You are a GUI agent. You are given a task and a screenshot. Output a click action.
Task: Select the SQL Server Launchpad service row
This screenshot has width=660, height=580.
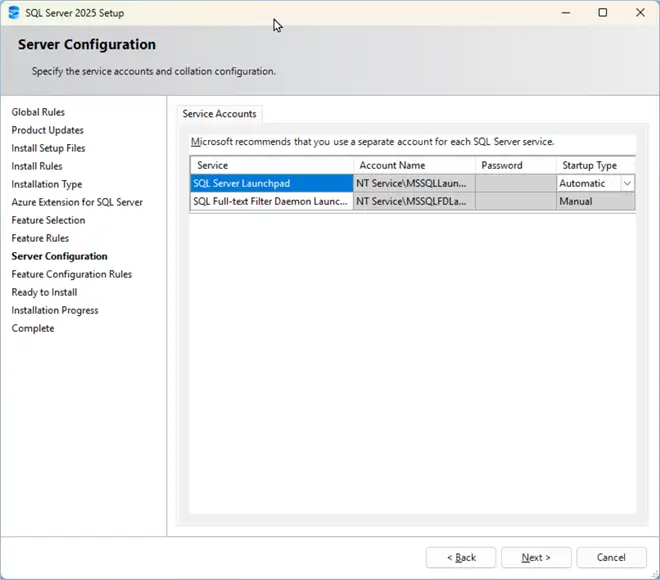point(271,184)
